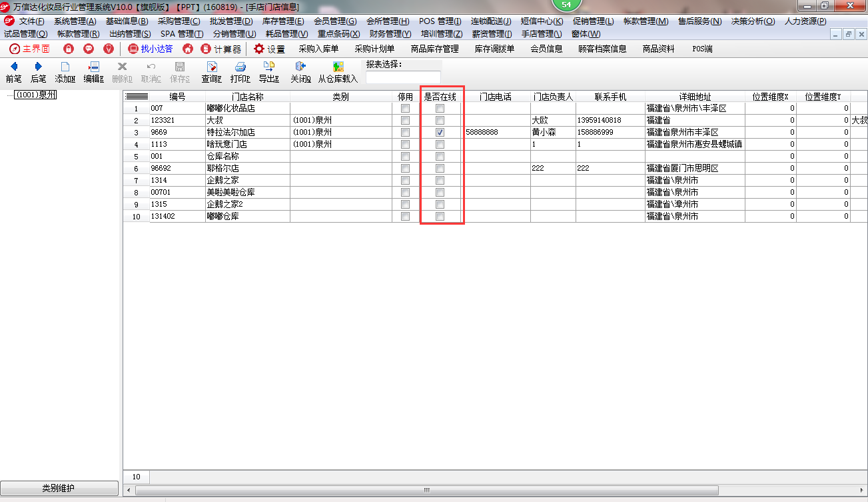
Task: Open 采购入库单 shortcut
Action: point(318,49)
